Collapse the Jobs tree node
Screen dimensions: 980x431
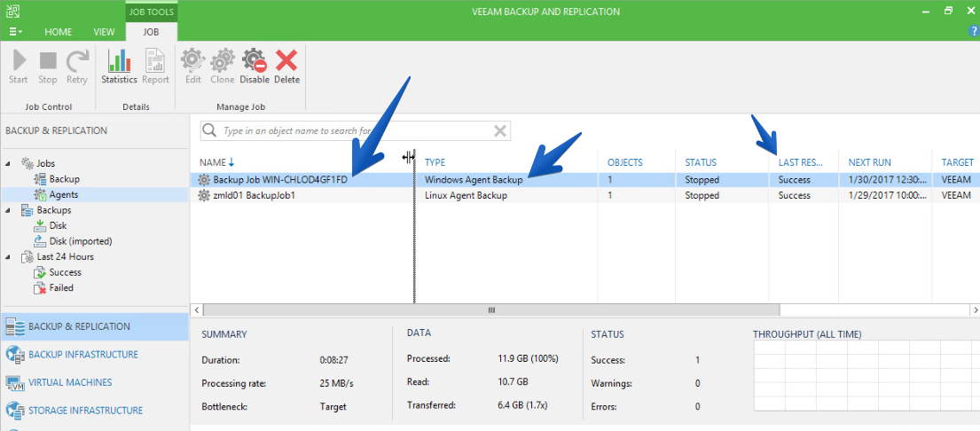pyautogui.click(x=9, y=163)
